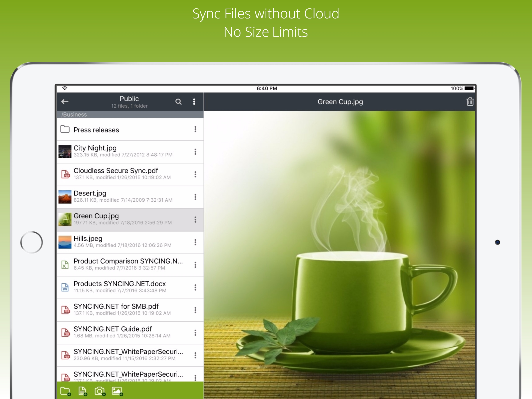Tap the back arrow in Public header
Image resolution: width=532 pixels, height=399 pixels.
[65, 102]
